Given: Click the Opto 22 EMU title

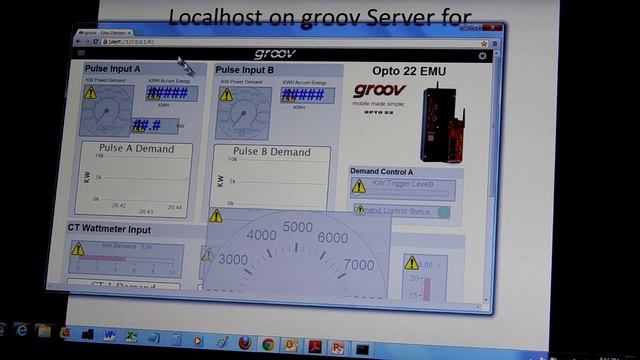Looking at the screenshot, I should (x=409, y=71).
